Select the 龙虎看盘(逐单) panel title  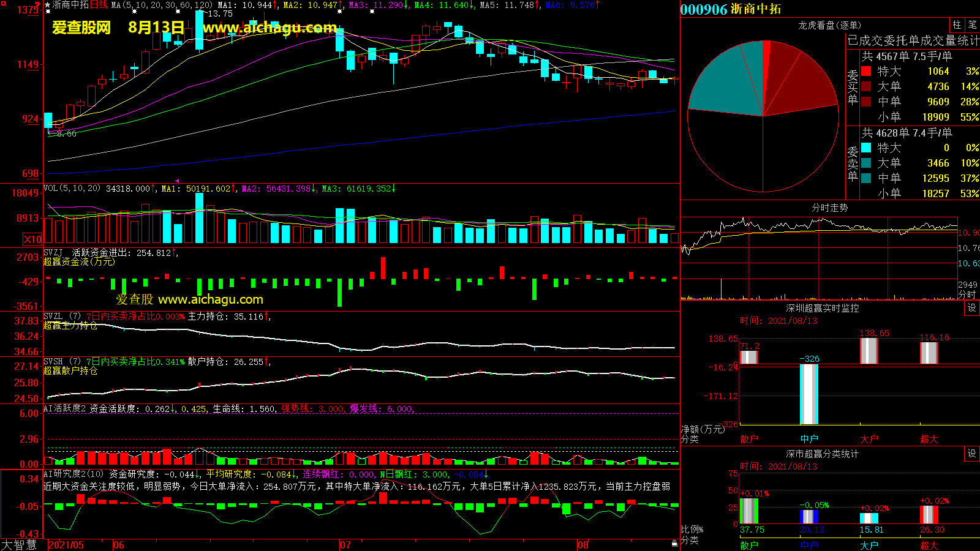coord(829,25)
